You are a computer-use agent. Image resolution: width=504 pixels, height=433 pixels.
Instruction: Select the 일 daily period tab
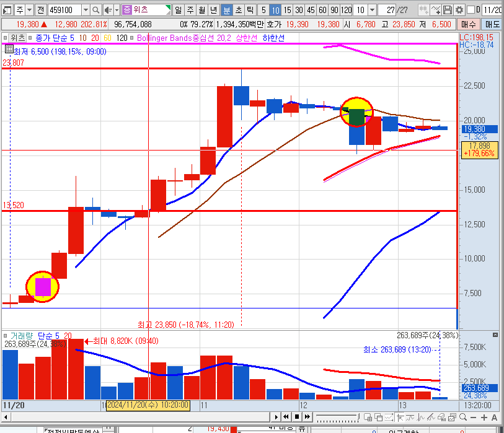(x=179, y=11)
